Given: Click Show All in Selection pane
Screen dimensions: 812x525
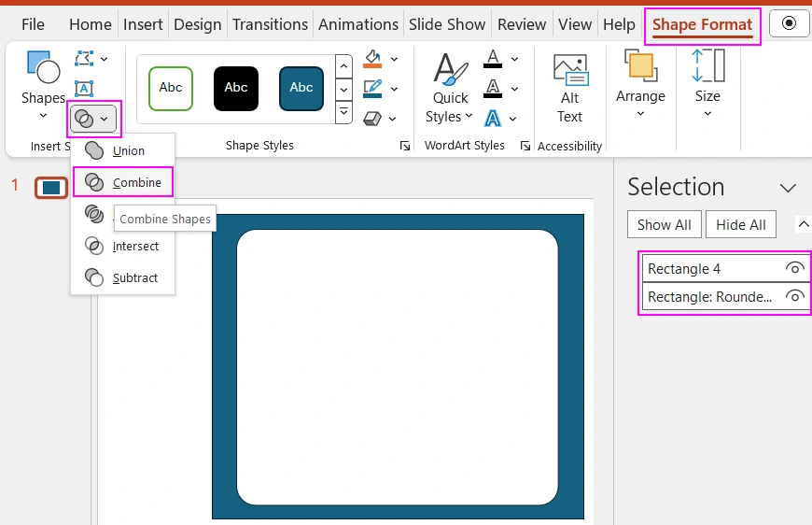Looking at the screenshot, I should click(664, 224).
